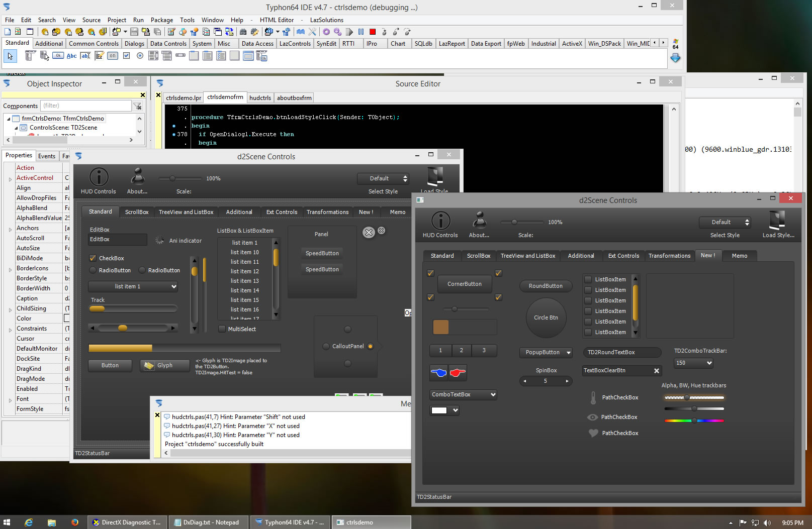The height and width of the screenshot is (529, 812).
Task: Switch to the Transformations tab in the front window
Action: tap(669, 256)
